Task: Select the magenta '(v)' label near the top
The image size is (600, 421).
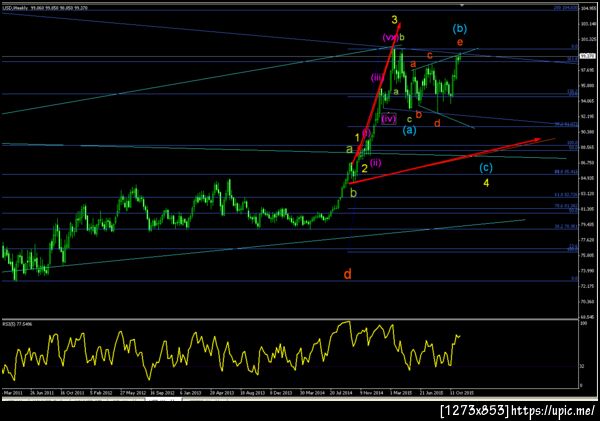Action: pyautogui.click(x=390, y=38)
